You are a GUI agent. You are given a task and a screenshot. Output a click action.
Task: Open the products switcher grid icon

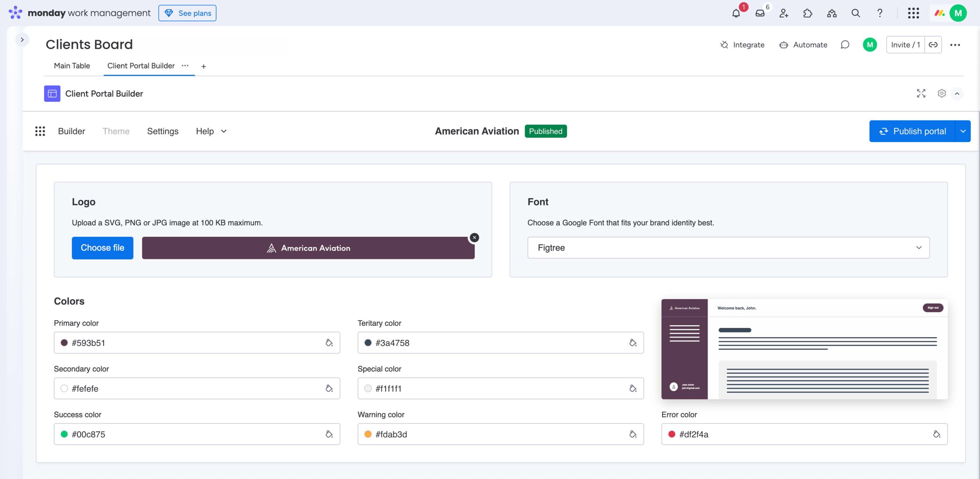click(913, 13)
